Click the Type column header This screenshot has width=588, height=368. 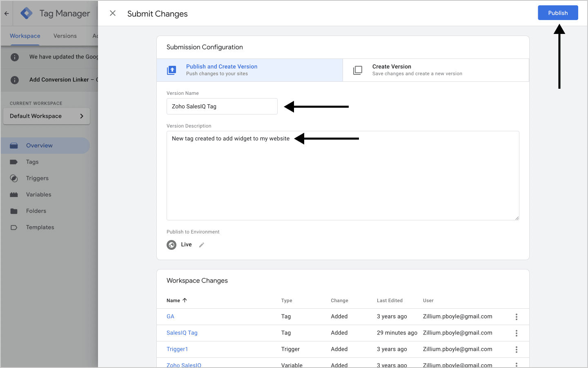pyautogui.click(x=287, y=301)
